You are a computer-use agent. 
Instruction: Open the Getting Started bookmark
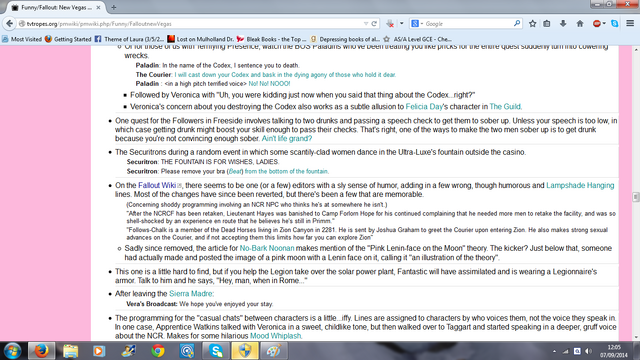68,39
